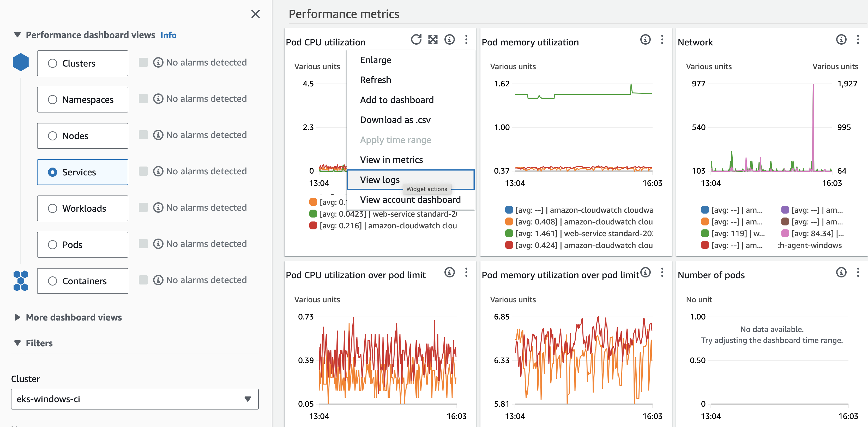Choose View in metrics from the menu
Screen dimensions: 868x427
(391, 159)
